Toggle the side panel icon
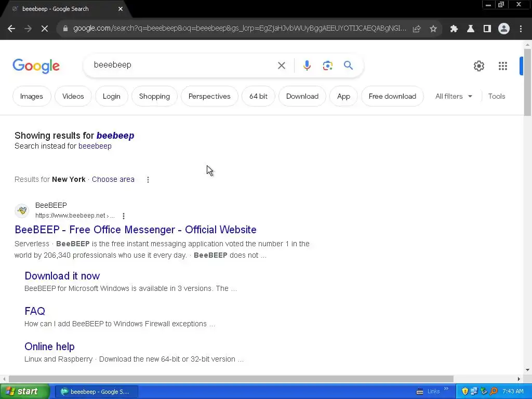This screenshot has width=532, height=399. coord(487,29)
